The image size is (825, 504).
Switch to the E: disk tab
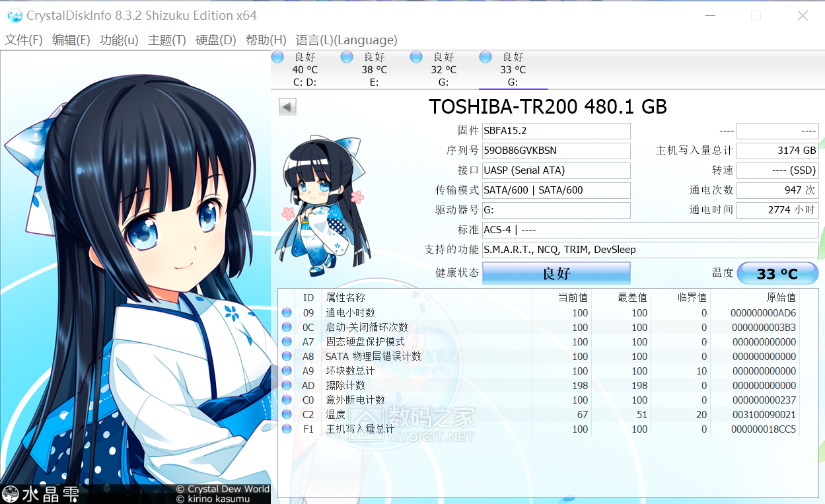pyautogui.click(x=375, y=69)
